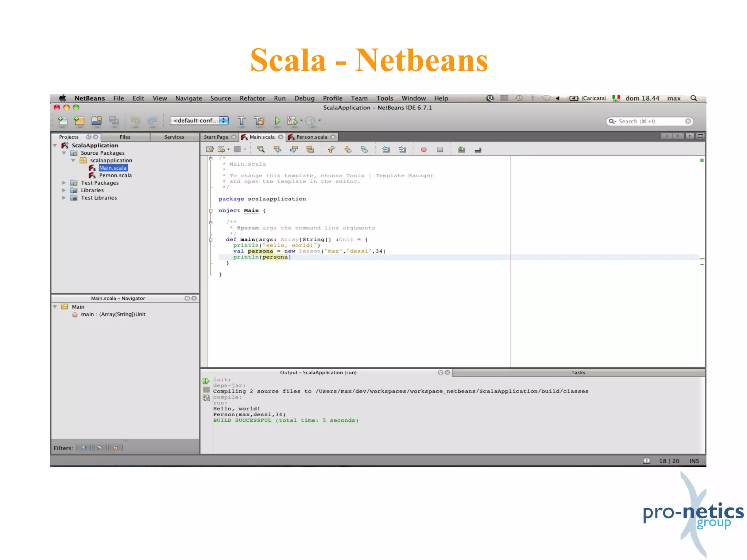Toggle first Navigator filter icon
The image size is (747, 560).
click(x=84, y=448)
